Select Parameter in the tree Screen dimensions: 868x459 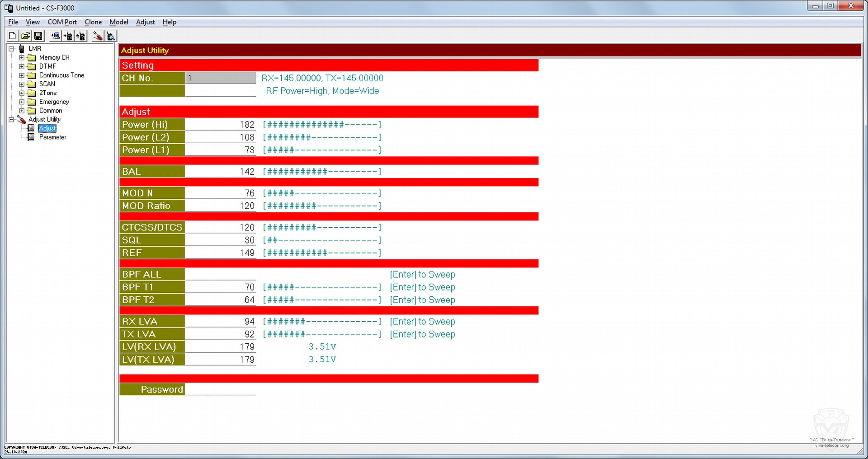coord(52,137)
